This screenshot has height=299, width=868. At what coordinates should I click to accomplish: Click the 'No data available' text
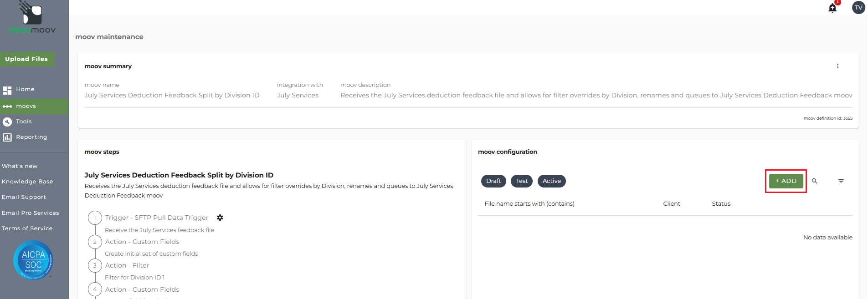pos(828,238)
